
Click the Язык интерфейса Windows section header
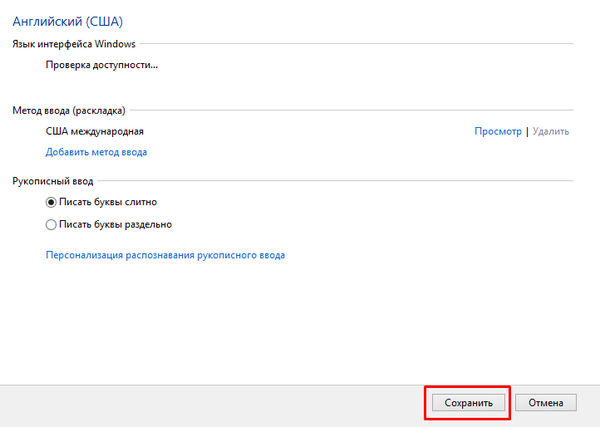[x=74, y=44]
